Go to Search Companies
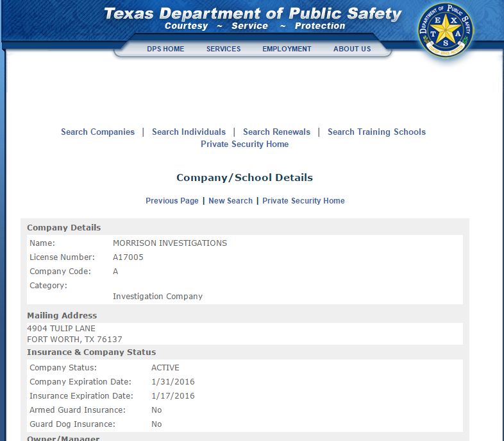Image resolution: width=504 pixels, height=441 pixels. [97, 132]
